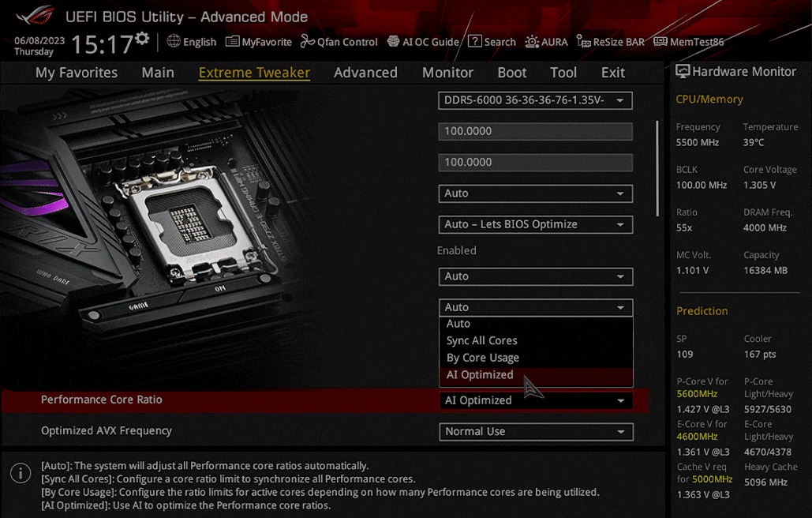Choose Auto in the open list
Viewport: 812px width, 518px height.
pyautogui.click(x=536, y=324)
